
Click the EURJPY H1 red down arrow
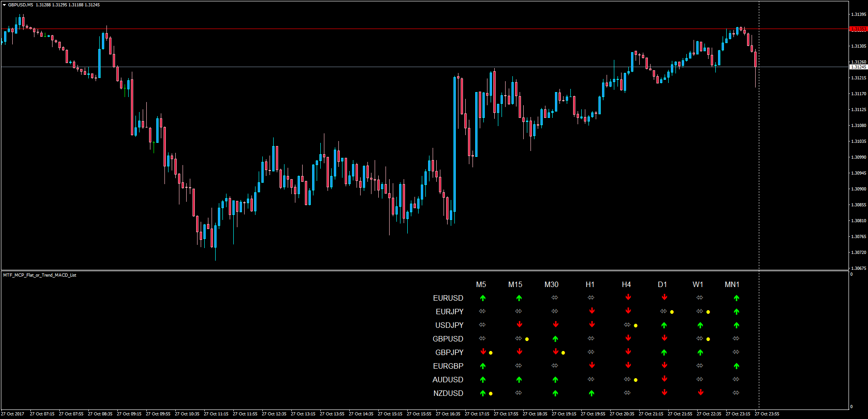pyautogui.click(x=592, y=311)
